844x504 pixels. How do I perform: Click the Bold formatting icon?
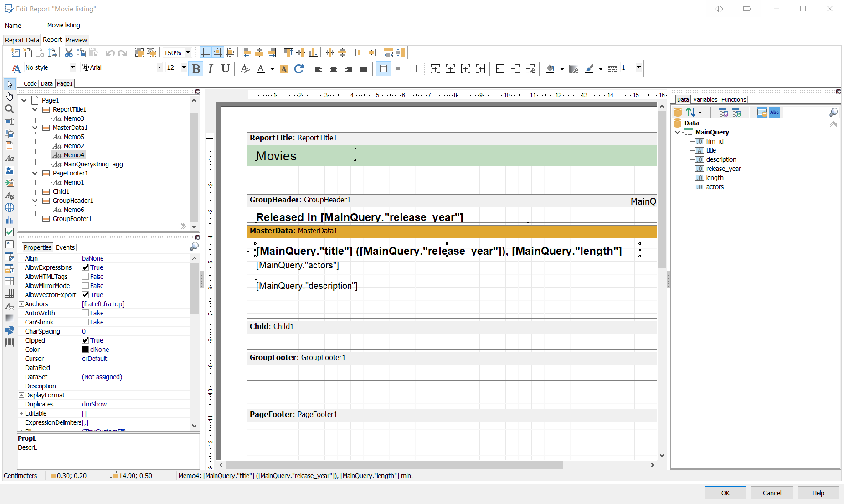(196, 69)
